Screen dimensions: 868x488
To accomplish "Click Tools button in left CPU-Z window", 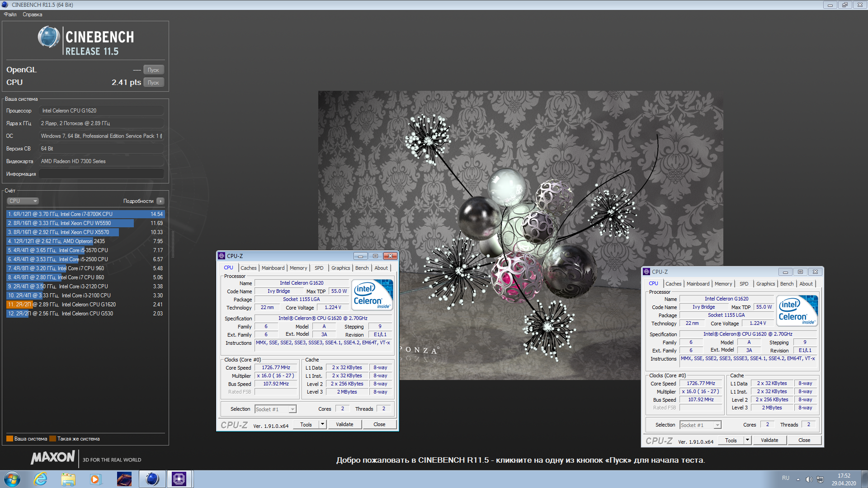I will (306, 424).
